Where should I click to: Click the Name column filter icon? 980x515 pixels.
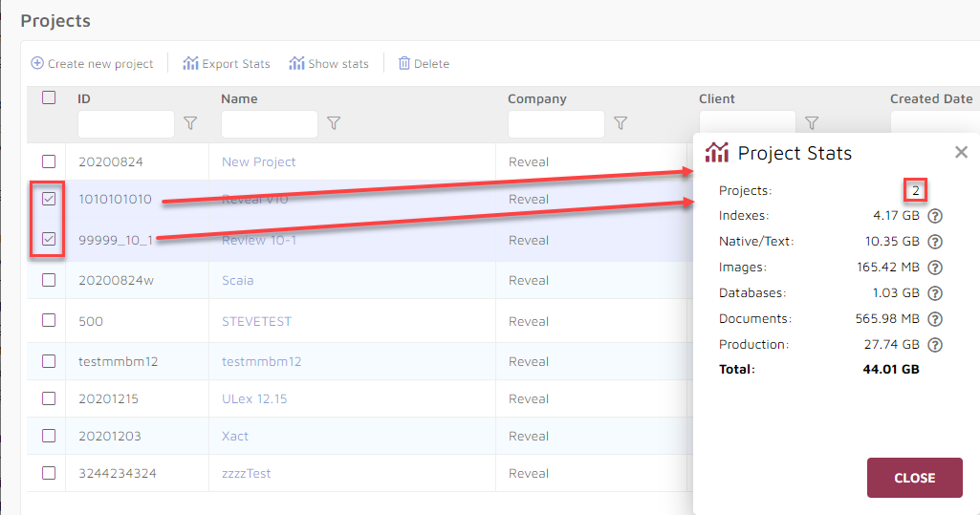pos(334,123)
